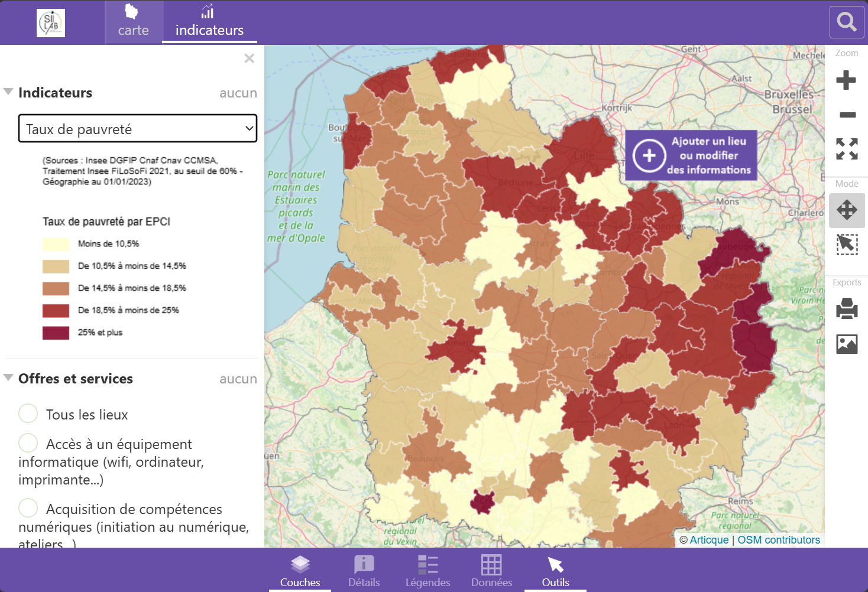
Task: Fit map to full extent icon
Action: pos(847,149)
